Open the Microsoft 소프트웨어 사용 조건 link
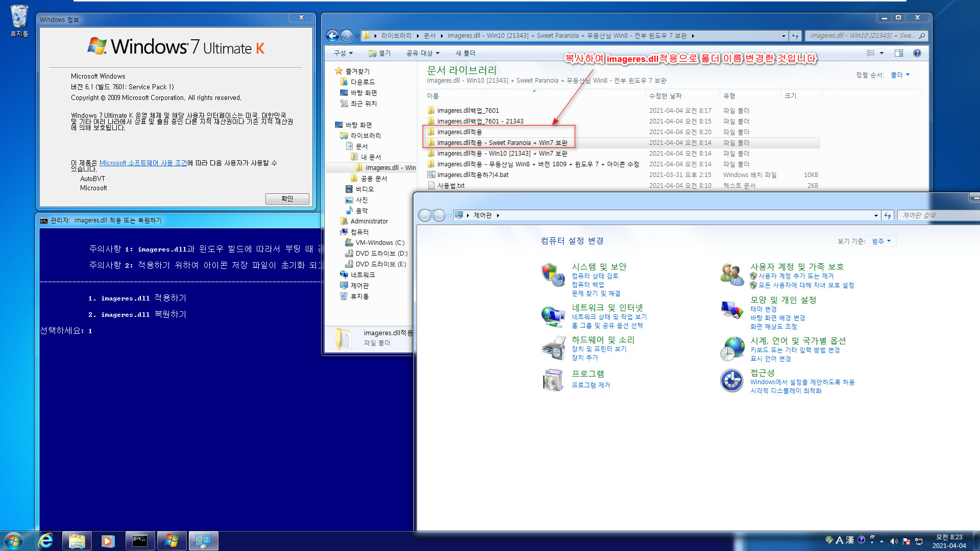980x551 pixels. (x=143, y=163)
